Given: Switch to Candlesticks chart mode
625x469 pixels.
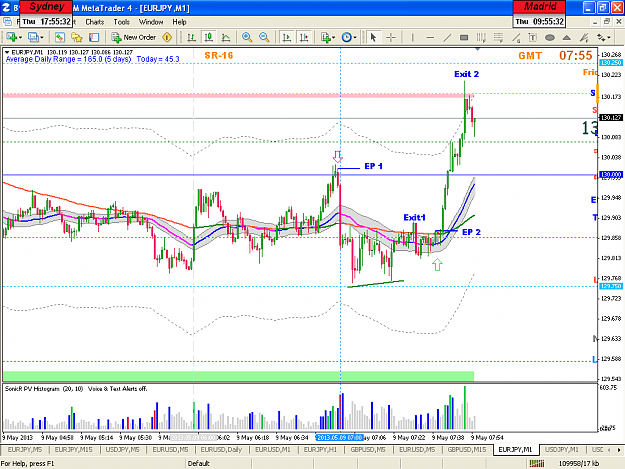Looking at the screenshot, I should pos(208,37).
